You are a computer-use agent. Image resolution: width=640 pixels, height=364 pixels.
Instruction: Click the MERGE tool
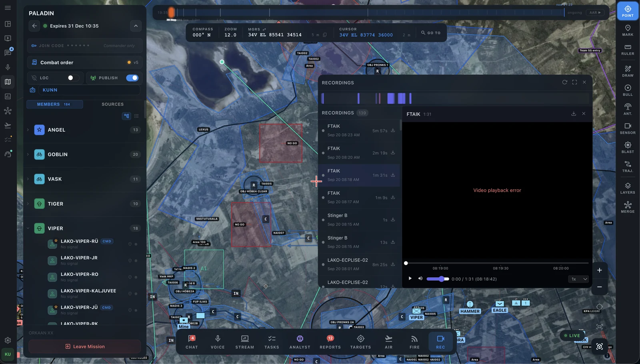628,207
